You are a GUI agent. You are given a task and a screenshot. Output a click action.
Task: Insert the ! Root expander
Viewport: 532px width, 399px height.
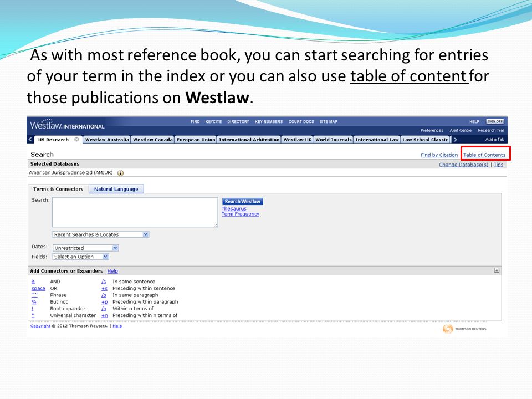click(x=33, y=309)
